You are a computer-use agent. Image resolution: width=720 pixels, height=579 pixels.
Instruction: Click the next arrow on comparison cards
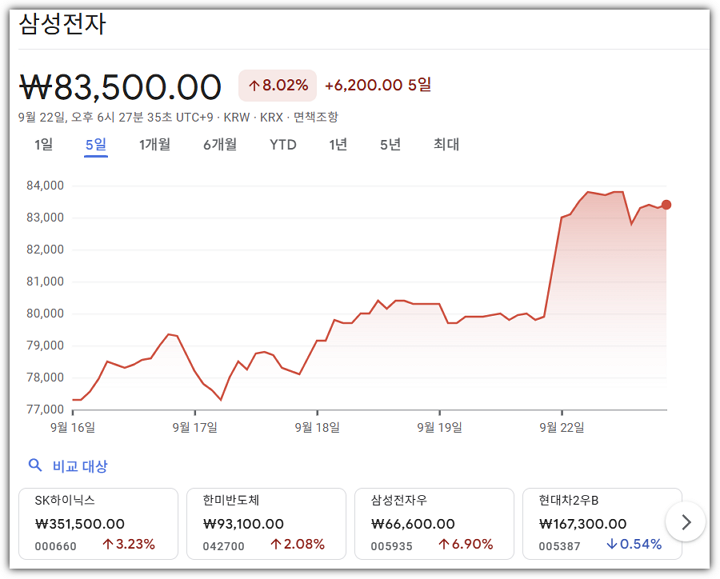[686, 522]
